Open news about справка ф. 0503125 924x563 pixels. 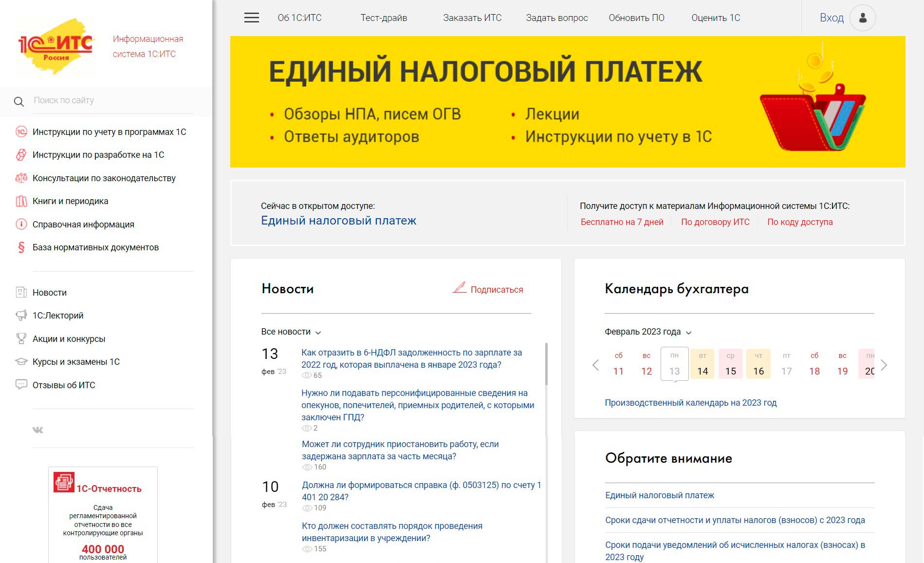(422, 491)
